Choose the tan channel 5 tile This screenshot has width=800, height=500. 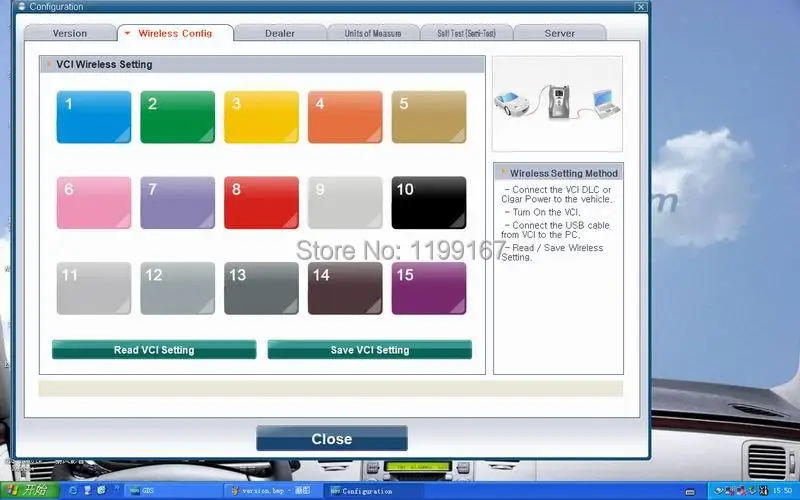(x=429, y=117)
